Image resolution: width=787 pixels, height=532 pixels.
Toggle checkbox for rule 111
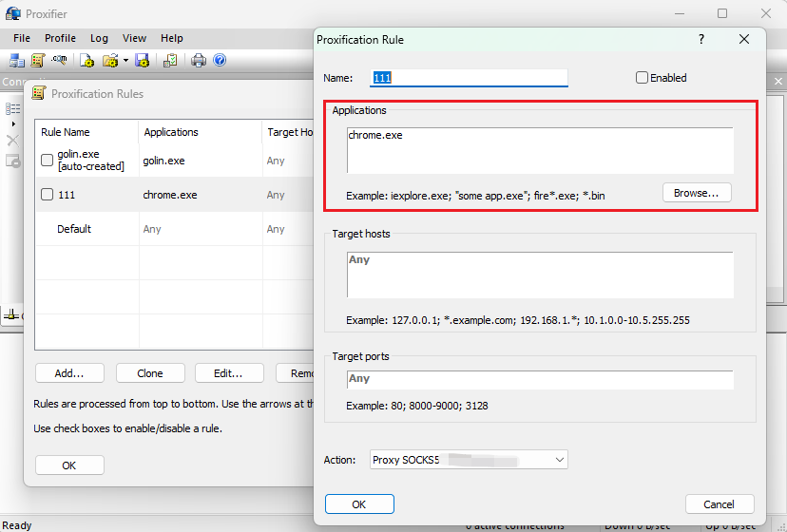click(47, 194)
